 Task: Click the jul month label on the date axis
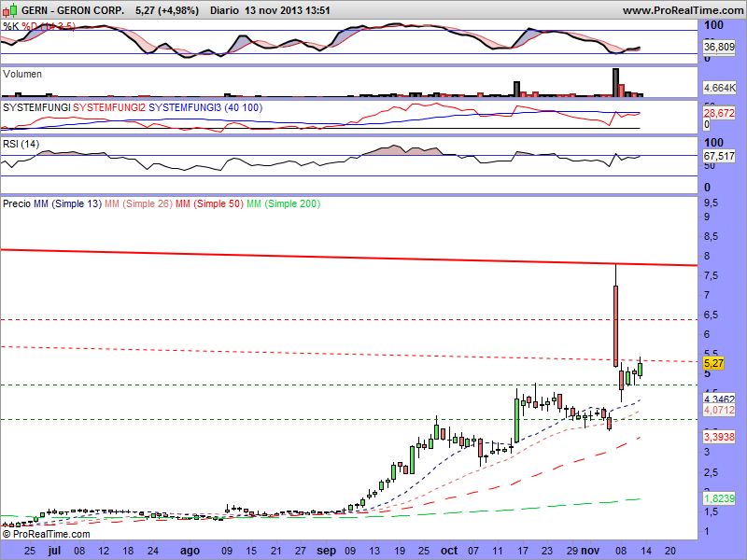pos(54,551)
